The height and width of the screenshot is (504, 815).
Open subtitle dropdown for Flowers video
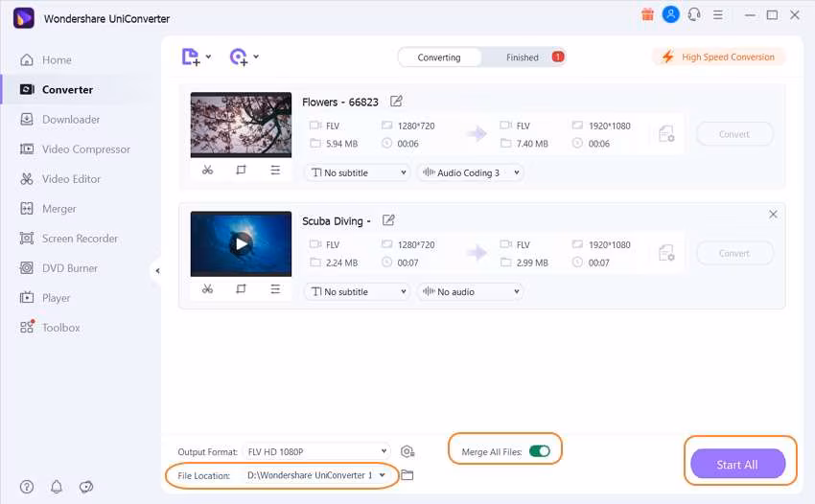click(x=358, y=172)
